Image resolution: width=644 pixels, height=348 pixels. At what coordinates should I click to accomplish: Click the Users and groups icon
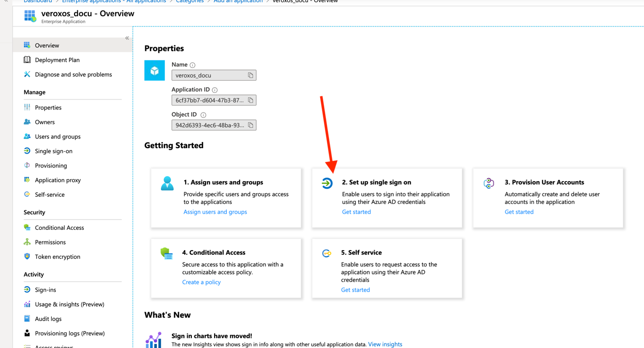[27, 136]
